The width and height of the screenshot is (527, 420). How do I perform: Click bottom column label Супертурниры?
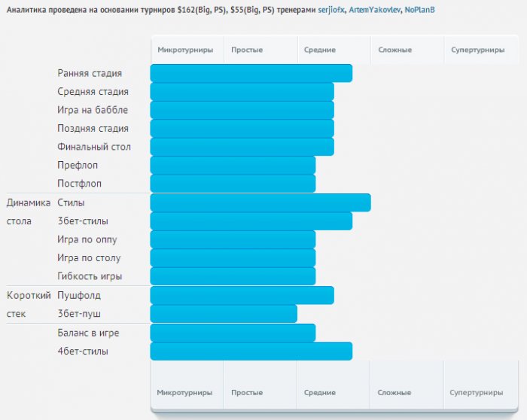pyautogui.click(x=477, y=392)
